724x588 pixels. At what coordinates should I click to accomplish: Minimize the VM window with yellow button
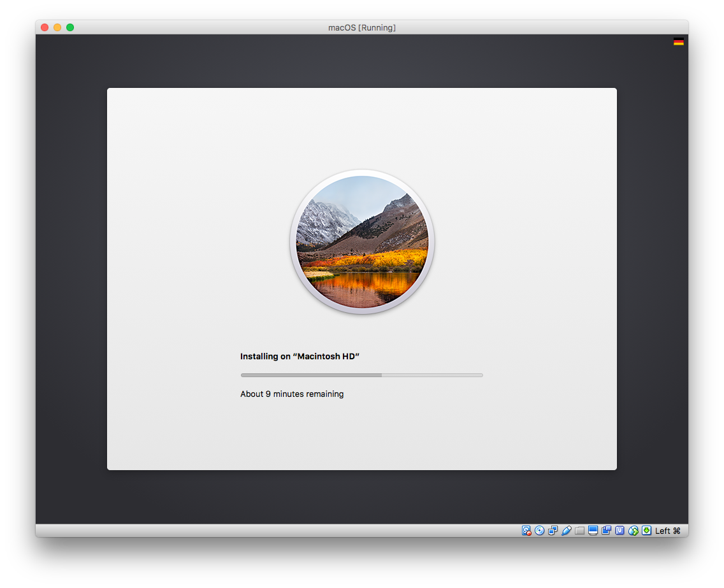(57, 27)
